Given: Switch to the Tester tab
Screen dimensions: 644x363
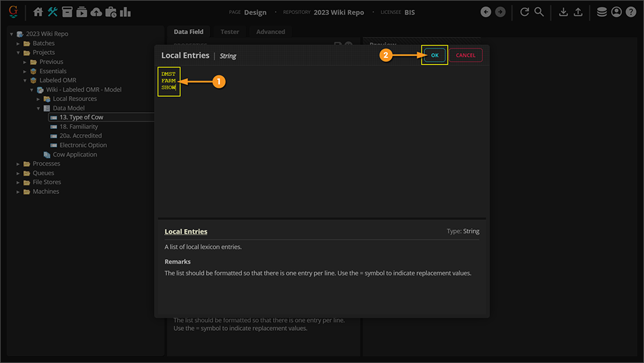Looking at the screenshot, I should [x=229, y=32].
